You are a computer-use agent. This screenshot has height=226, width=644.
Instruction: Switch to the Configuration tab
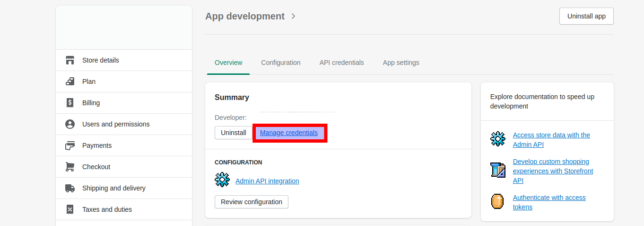281,63
